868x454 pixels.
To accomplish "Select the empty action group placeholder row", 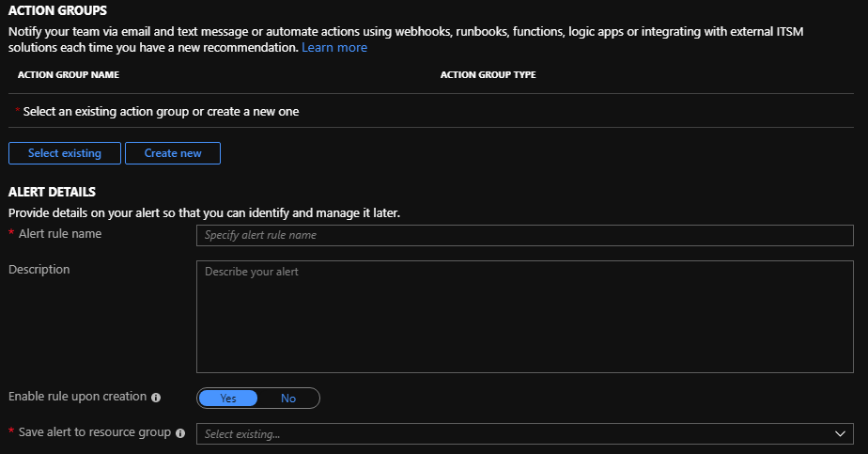I will pyautogui.click(x=161, y=111).
